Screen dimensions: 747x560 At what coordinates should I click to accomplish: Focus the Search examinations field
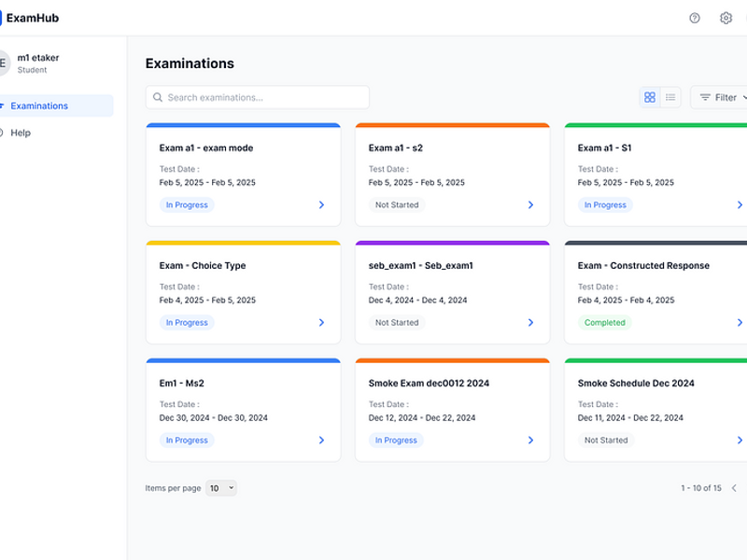pos(258,97)
